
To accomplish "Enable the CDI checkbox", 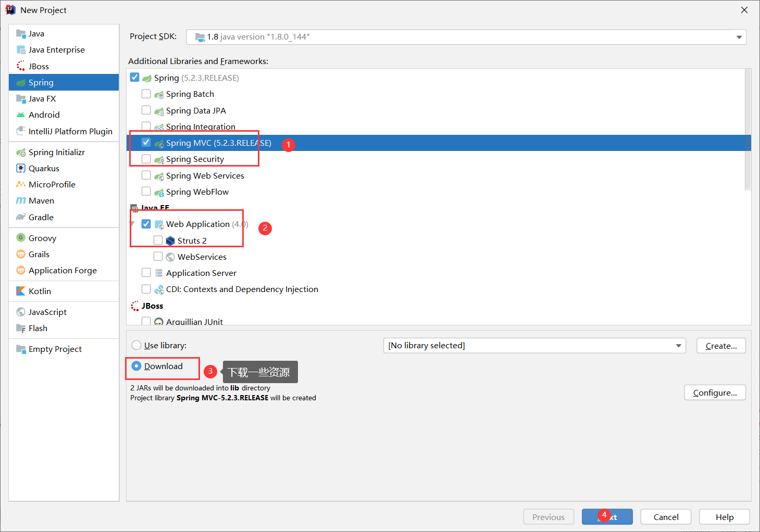I will pyautogui.click(x=146, y=289).
